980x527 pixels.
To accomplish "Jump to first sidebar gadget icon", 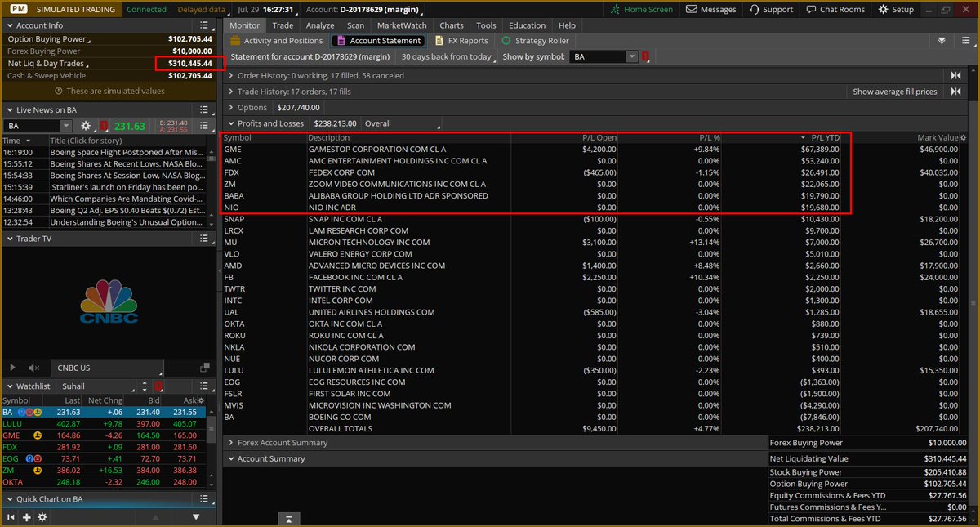I will [11, 517].
